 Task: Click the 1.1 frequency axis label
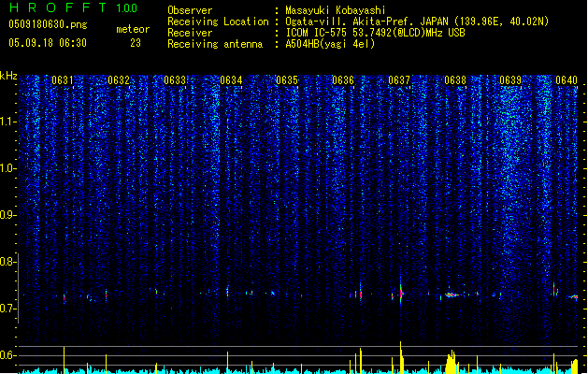point(8,122)
